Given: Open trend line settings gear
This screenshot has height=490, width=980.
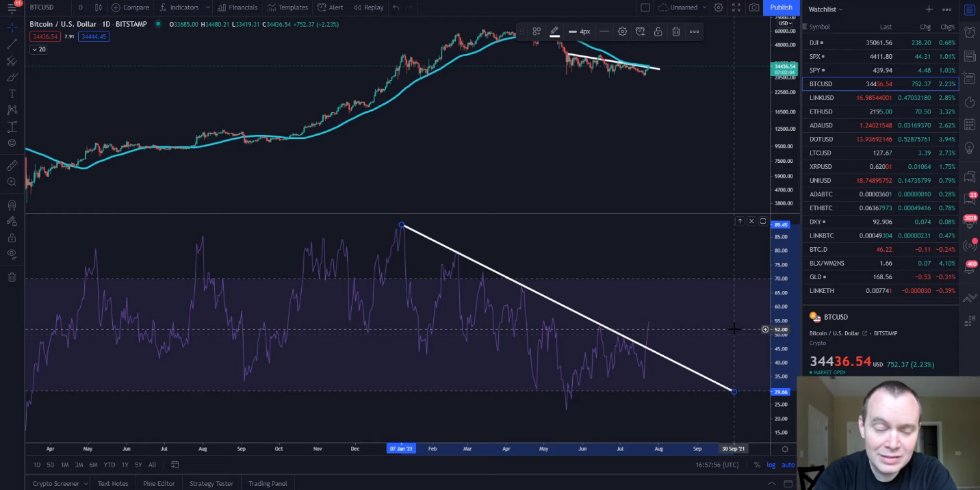Looking at the screenshot, I should tap(622, 31).
